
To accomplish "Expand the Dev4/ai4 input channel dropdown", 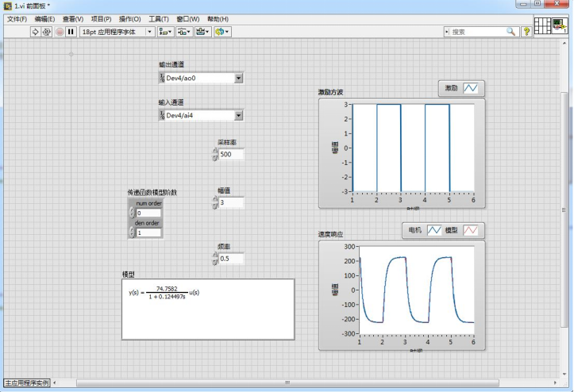I will [238, 116].
